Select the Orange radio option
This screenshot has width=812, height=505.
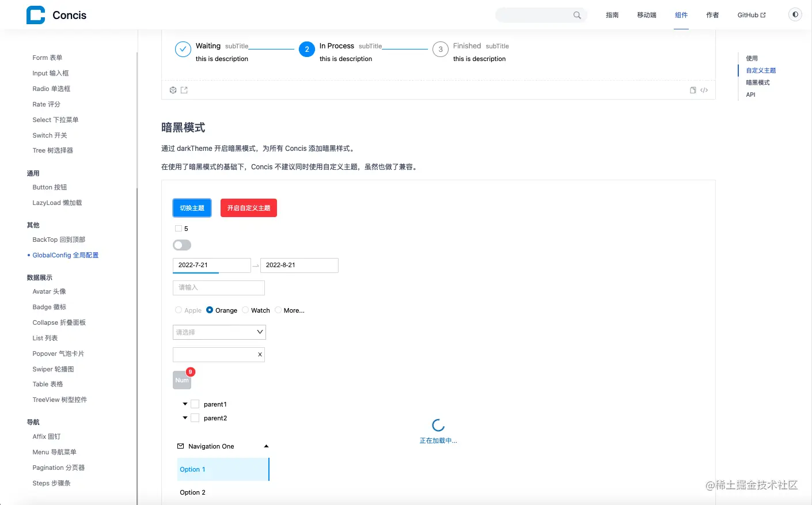[210, 310]
